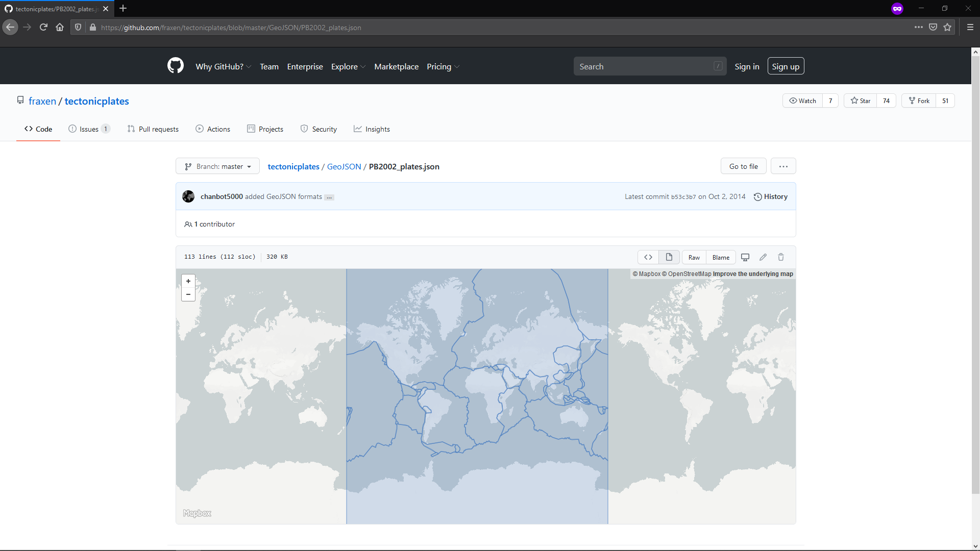The height and width of the screenshot is (551, 980).
Task: Click the Raw button
Action: coord(694,257)
